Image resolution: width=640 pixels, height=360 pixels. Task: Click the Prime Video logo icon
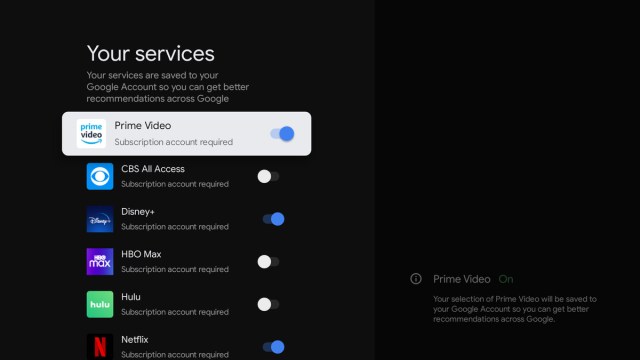pos(91,133)
